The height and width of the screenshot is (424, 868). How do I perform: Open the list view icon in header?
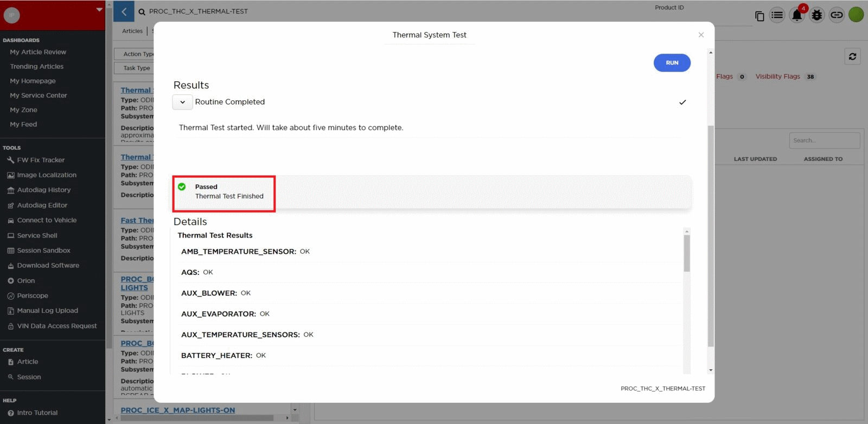point(777,15)
